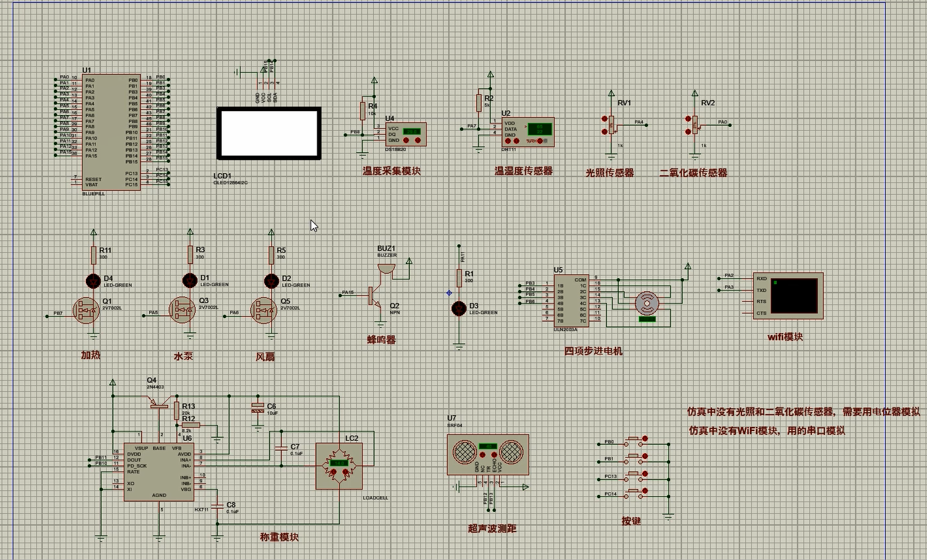This screenshot has height=560, width=927.
Task: Select the U1 BLUEPILL microcontroller chip
Action: (x=111, y=132)
